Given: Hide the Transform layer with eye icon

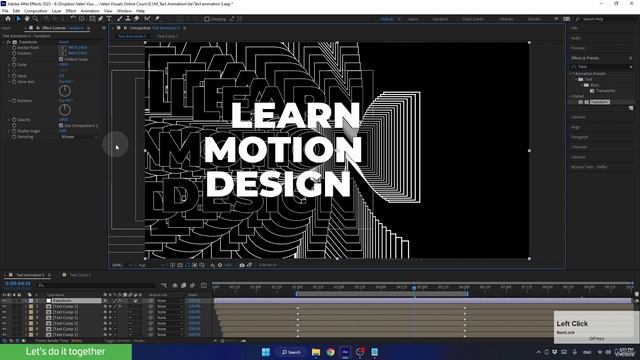Looking at the screenshot, I should [x=4, y=301].
